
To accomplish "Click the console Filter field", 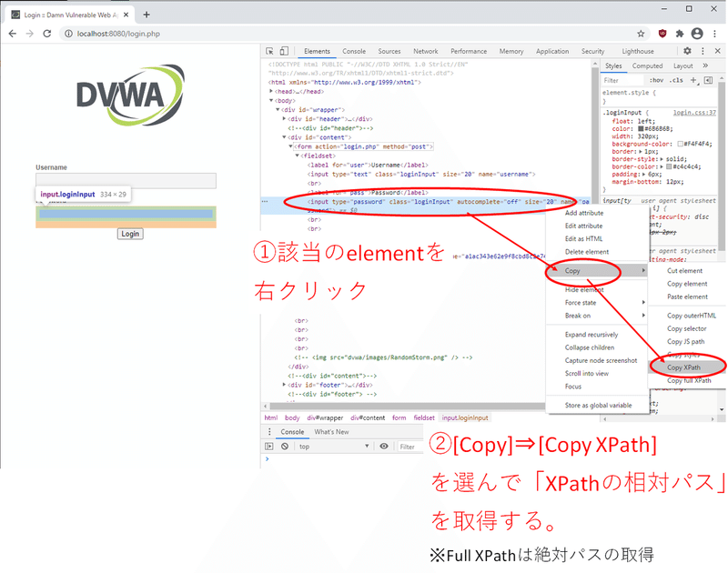I will pos(409,447).
